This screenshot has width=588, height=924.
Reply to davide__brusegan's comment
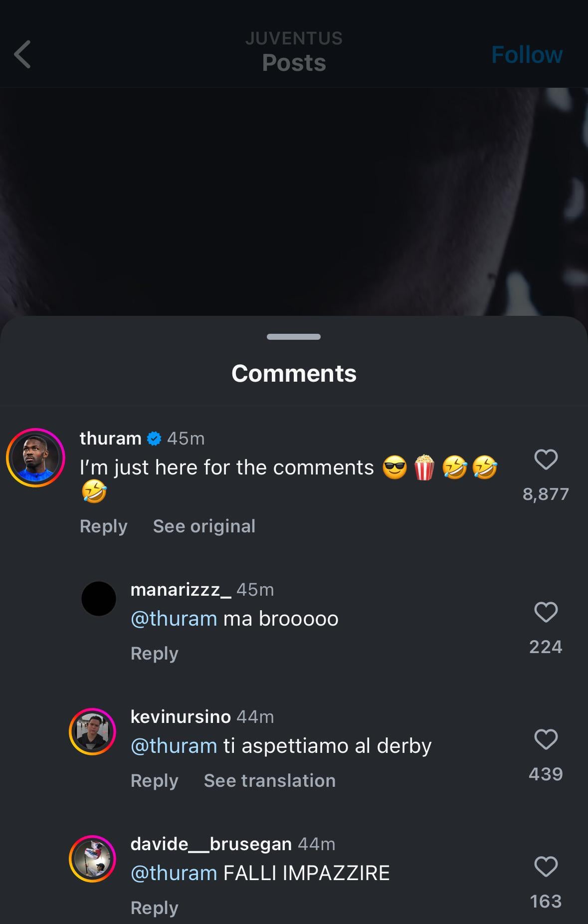pyautogui.click(x=154, y=908)
